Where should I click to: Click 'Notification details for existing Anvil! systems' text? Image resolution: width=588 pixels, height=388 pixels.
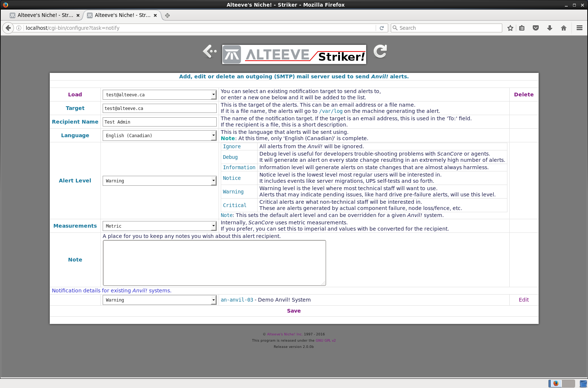tap(111, 291)
